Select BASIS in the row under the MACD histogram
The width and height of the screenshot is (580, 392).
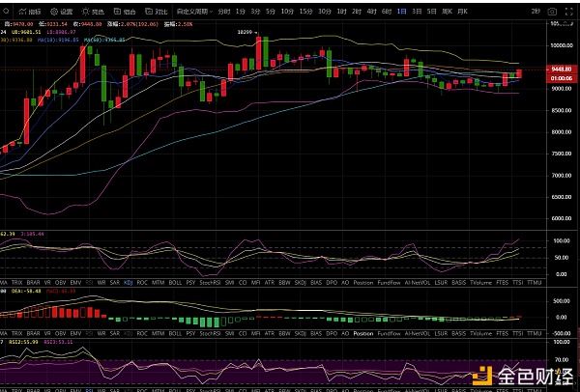click(x=459, y=334)
